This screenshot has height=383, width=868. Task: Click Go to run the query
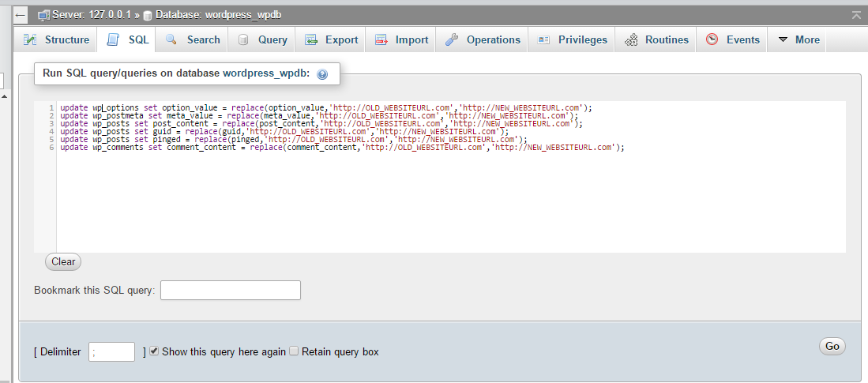point(832,346)
